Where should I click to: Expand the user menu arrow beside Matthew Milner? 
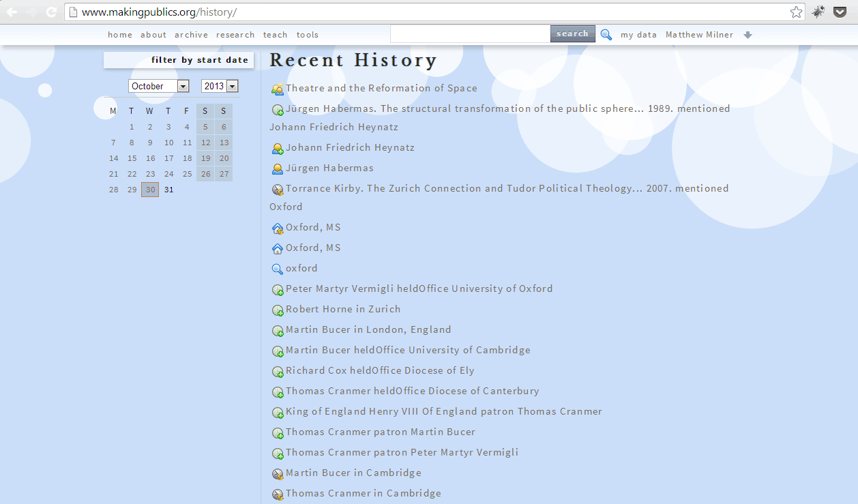tap(748, 35)
